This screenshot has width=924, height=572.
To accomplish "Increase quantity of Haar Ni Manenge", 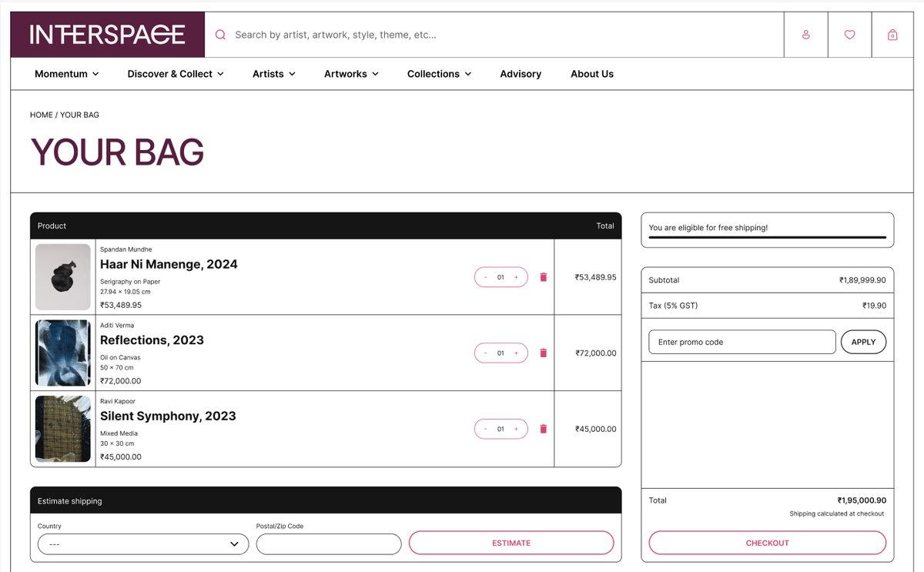I will click(x=516, y=277).
